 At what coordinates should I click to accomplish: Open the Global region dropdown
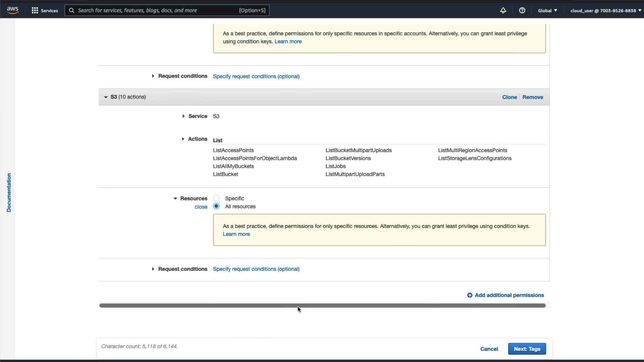tap(547, 10)
